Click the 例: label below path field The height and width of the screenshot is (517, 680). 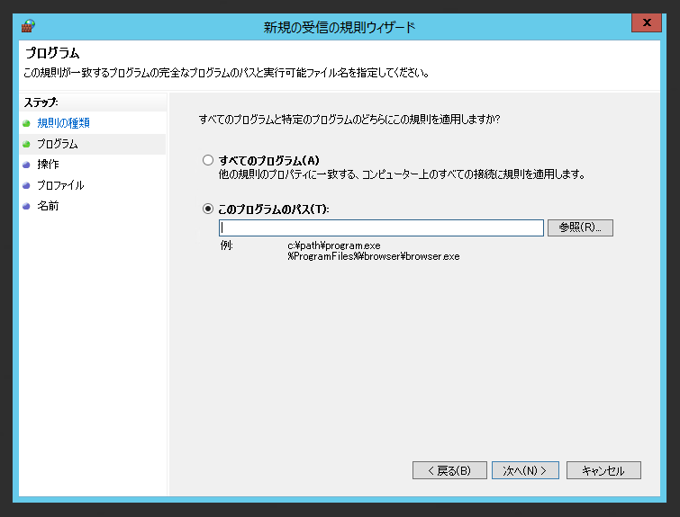226,245
